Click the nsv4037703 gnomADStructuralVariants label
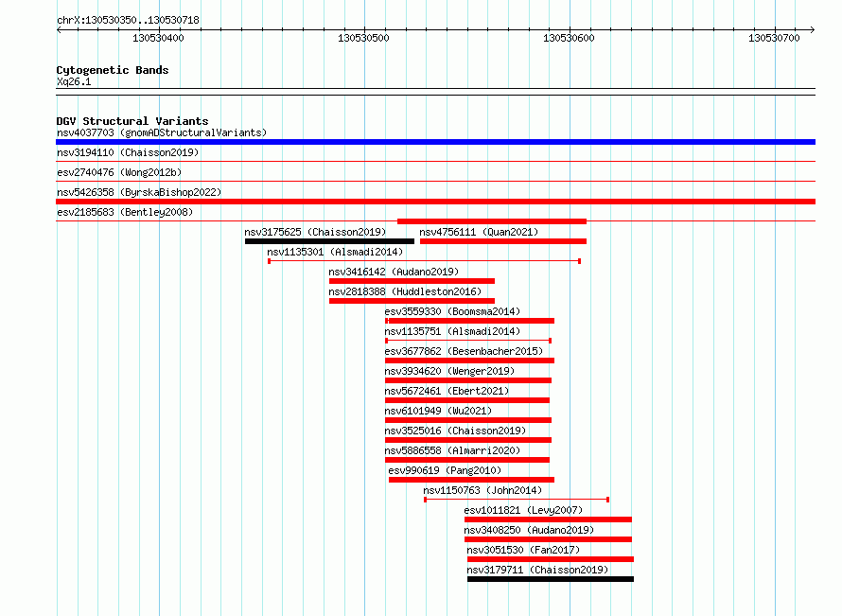842x616 pixels. click(162, 132)
